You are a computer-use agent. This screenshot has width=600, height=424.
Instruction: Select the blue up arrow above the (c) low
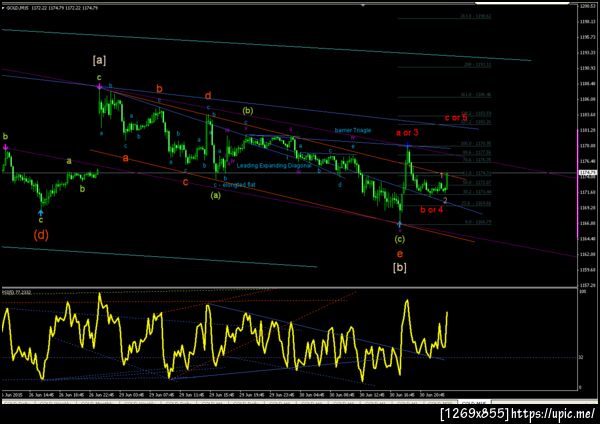[399, 224]
